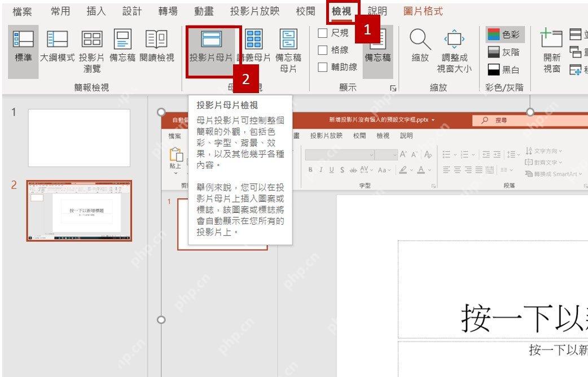This screenshot has height=377, width=588.
Task: Switch to 閱讀檢視 reading view
Action: coord(156,47)
